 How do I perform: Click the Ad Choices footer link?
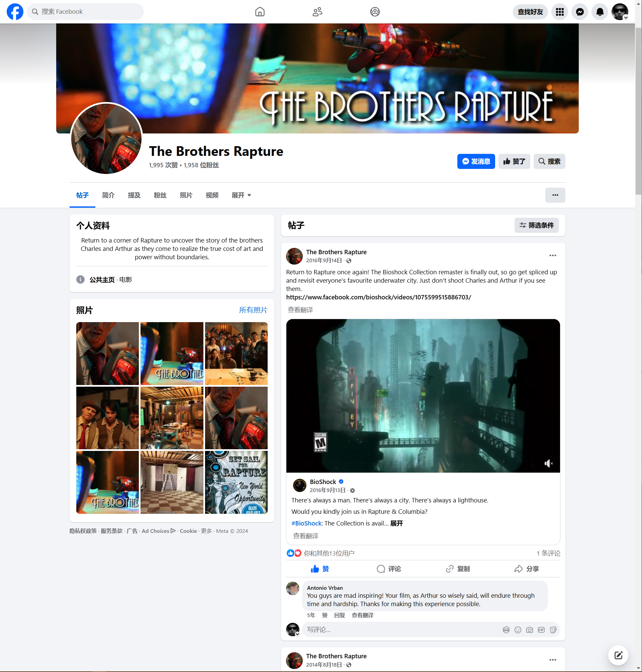(159, 531)
